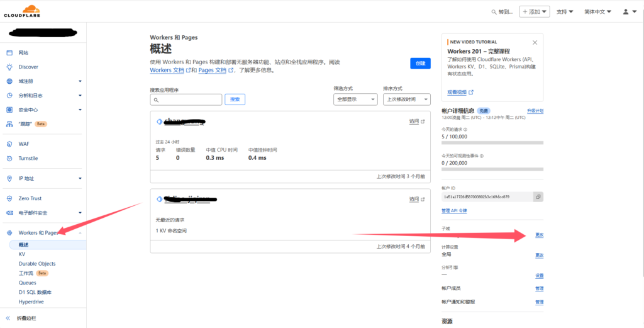Open the 网站 sidebar icon

click(9, 53)
